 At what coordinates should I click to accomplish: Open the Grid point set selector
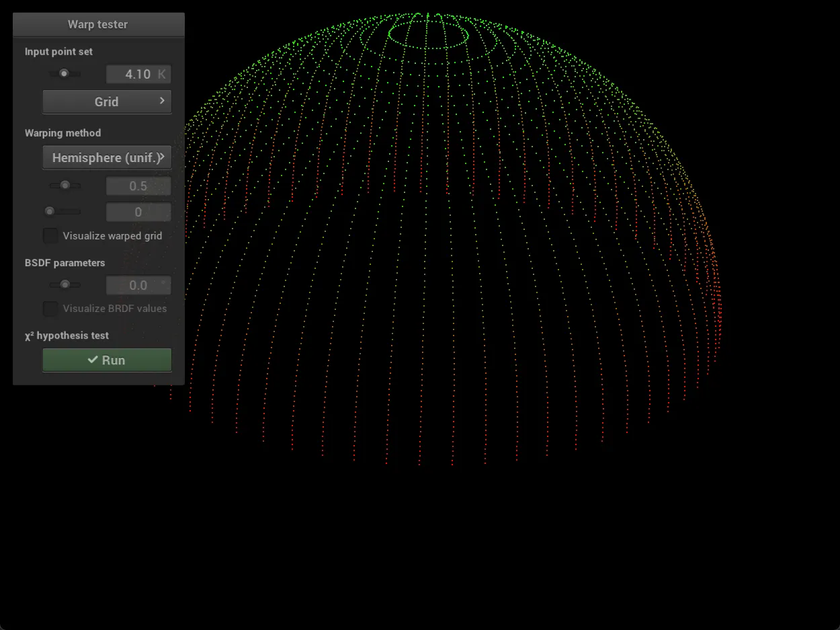pyautogui.click(x=106, y=102)
